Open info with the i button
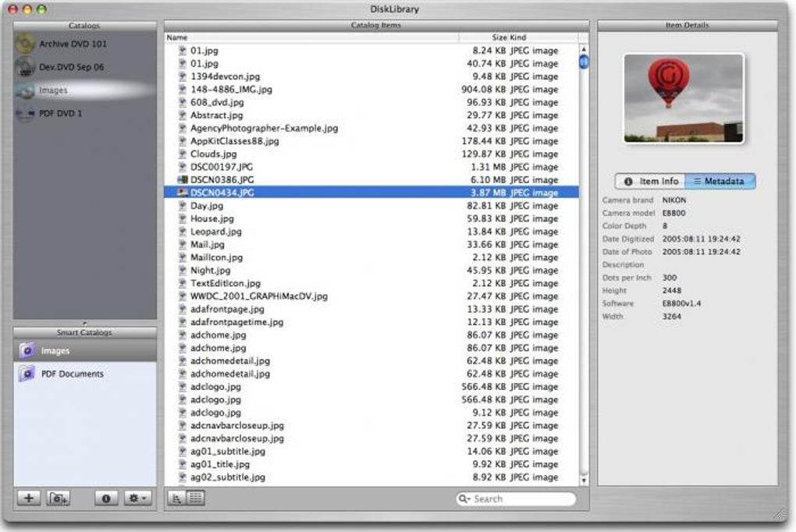Image resolution: width=796 pixels, height=532 pixels. 106,498
